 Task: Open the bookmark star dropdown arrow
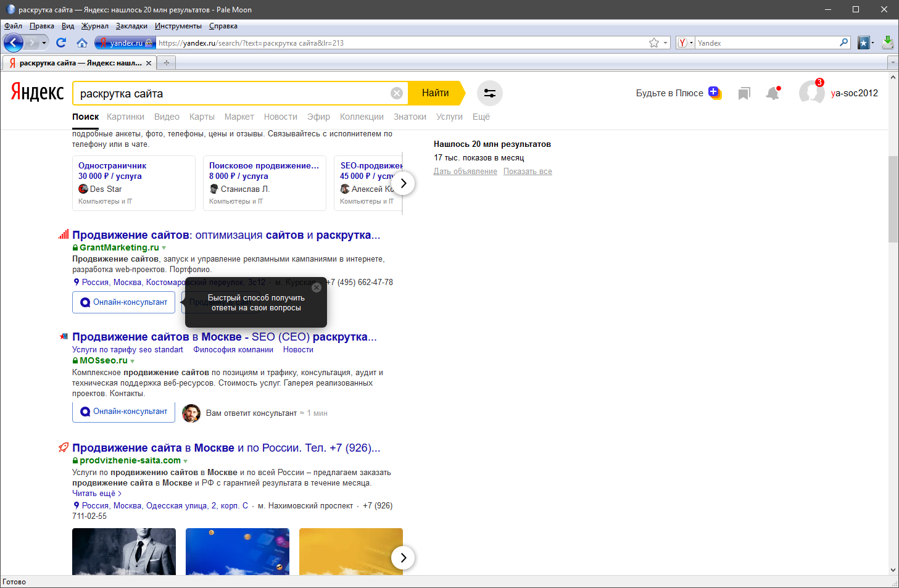point(665,43)
